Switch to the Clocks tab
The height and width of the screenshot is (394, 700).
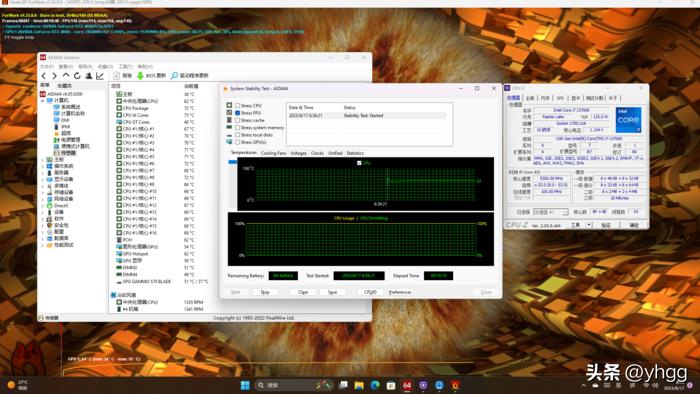317,153
